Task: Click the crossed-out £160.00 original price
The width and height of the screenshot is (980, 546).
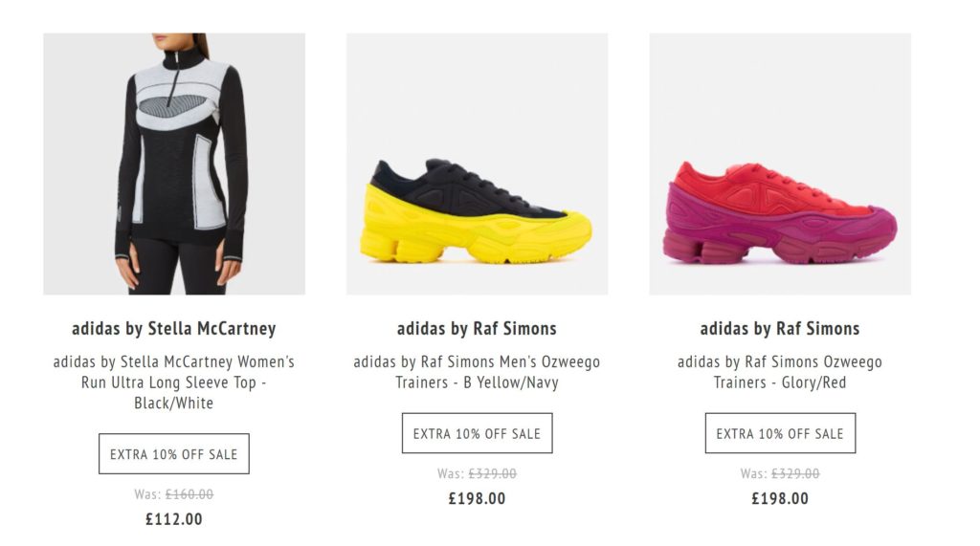Action: point(189,494)
